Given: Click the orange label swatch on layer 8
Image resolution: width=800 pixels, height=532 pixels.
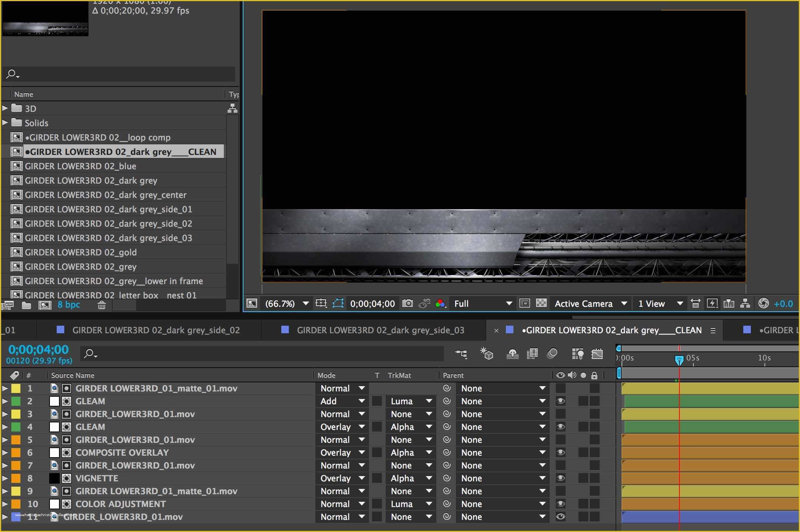Looking at the screenshot, I should tap(16, 478).
